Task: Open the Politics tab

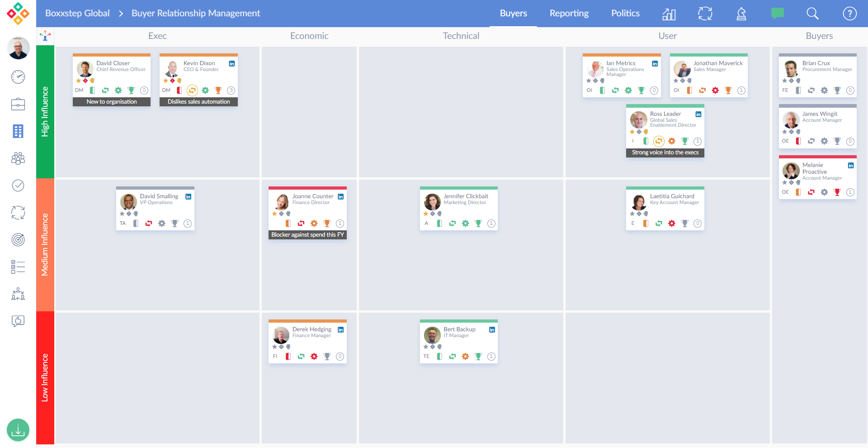Action: click(625, 14)
